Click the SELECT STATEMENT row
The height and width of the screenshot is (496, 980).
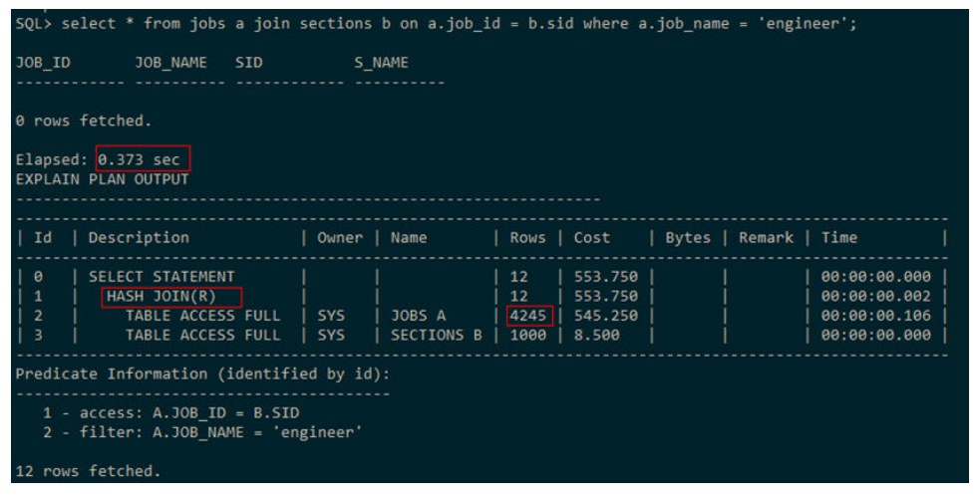pyautogui.click(x=162, y=276)
